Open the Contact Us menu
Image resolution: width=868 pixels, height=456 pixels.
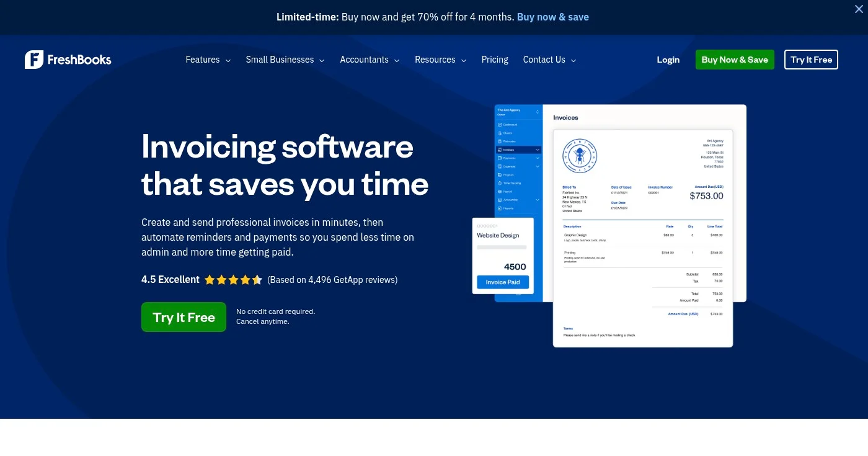click(544, 60)
